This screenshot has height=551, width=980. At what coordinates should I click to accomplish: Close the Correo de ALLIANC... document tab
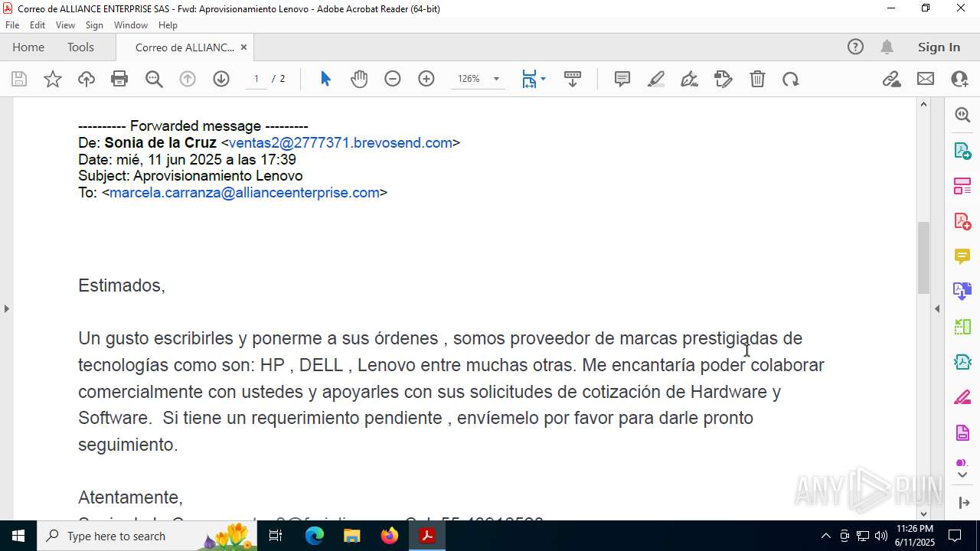pos(243,47)
